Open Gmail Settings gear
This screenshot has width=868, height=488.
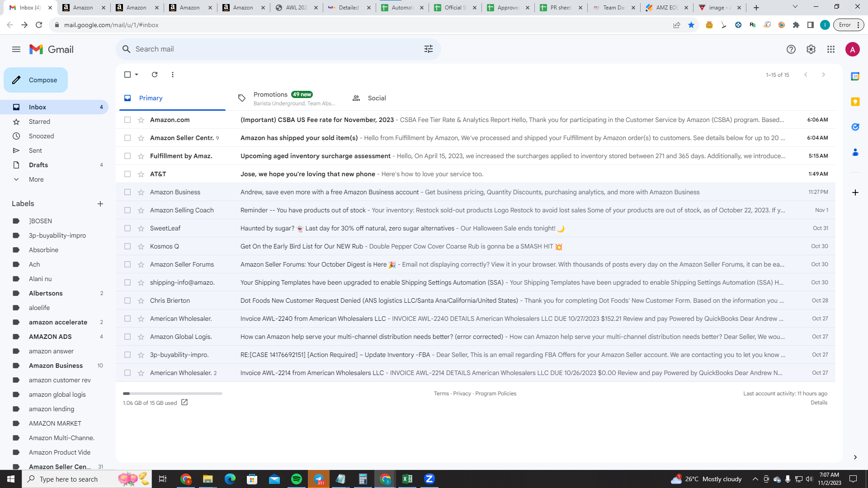[x=811, y=49]
